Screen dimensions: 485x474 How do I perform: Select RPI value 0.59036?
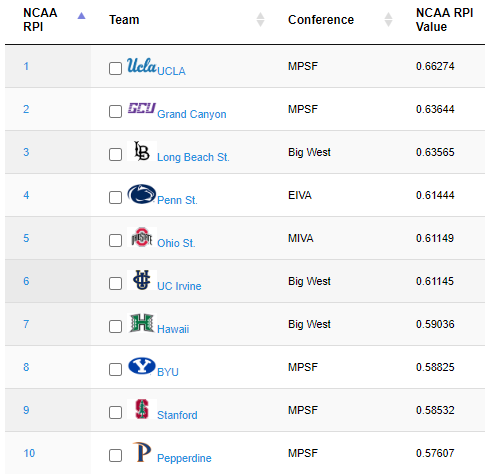(435, 324)
